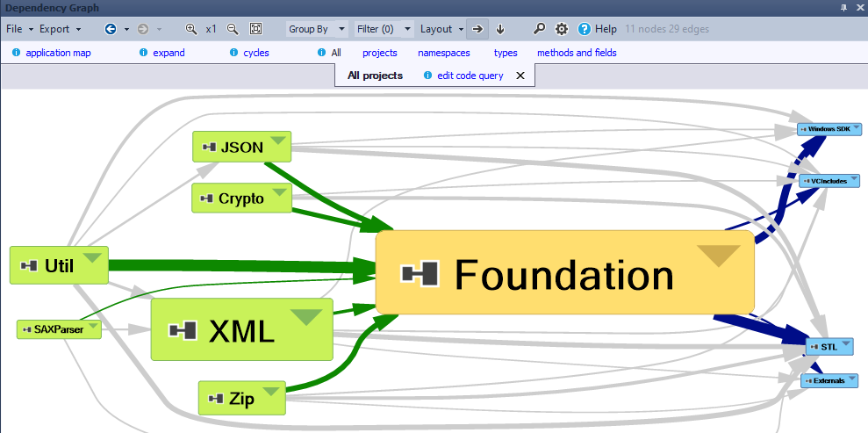Click the pin icon in the title bar

click(843, 8)
